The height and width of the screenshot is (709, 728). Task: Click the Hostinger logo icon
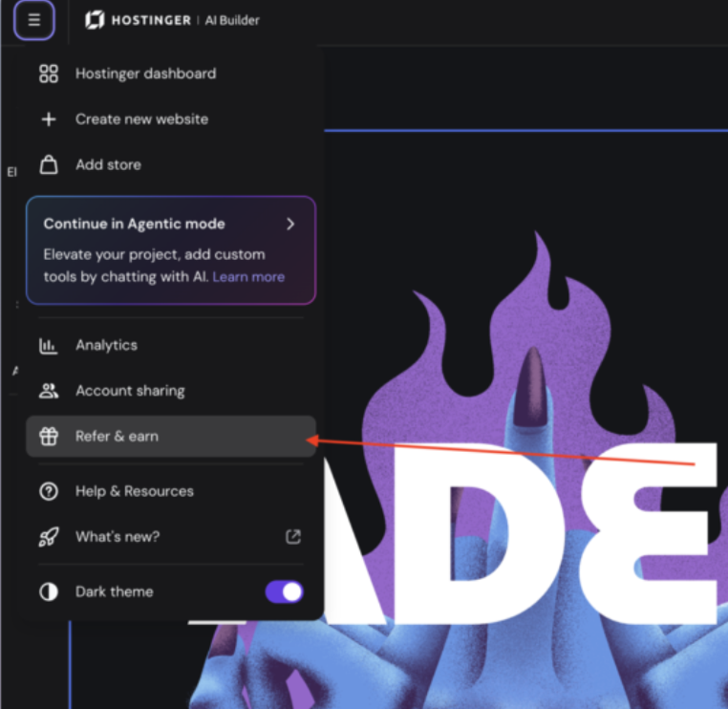pos(95,20)
